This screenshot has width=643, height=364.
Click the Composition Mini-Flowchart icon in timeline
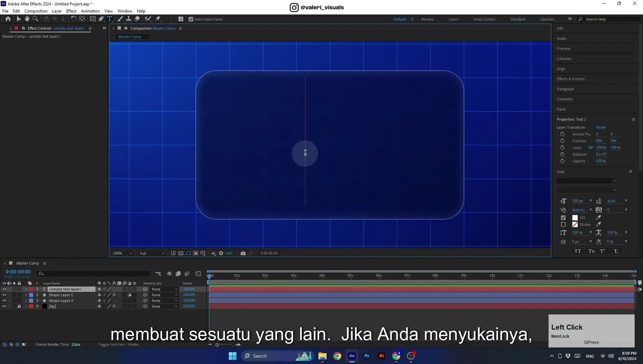click(x=158, y=274)
